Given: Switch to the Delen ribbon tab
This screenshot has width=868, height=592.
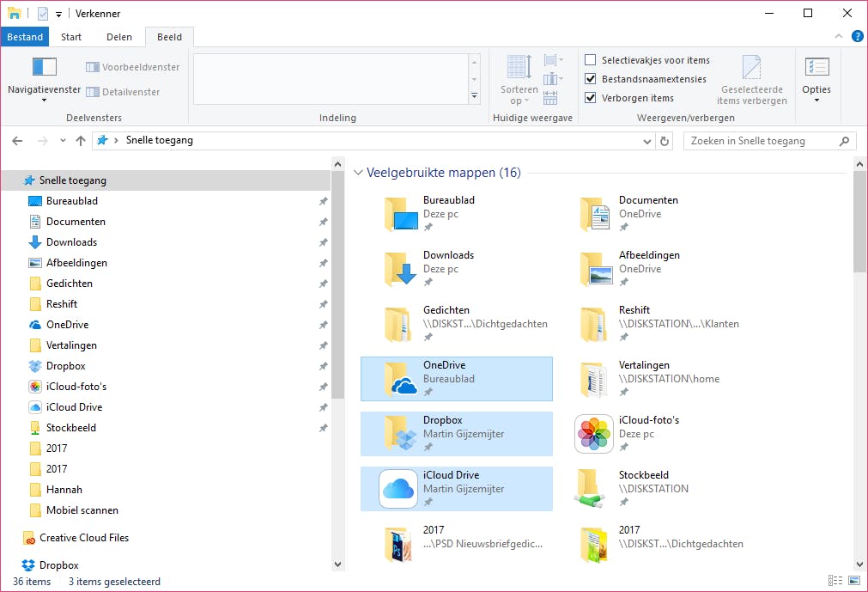Looking at the screenshot, I should point(119,37).
